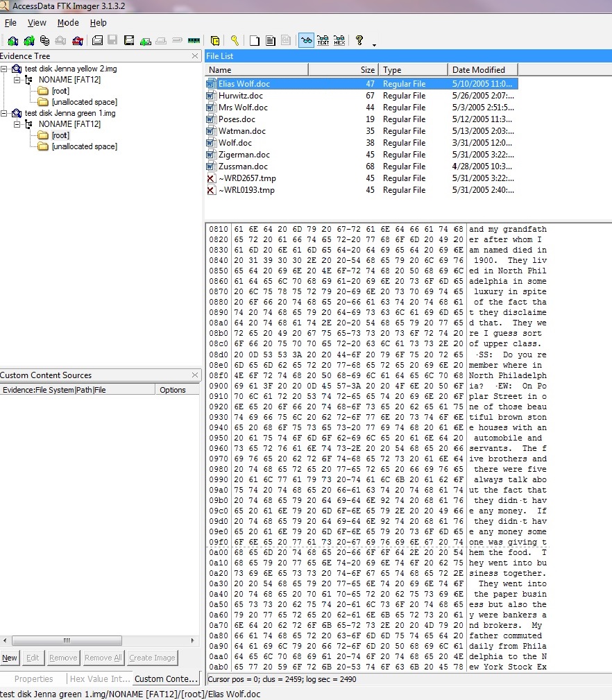Toggle automatic file preview mode (glasses icon)
Image resolution: width=612 pixels, height=700 pixels.
pyautogui.click(x=306, y=40)
